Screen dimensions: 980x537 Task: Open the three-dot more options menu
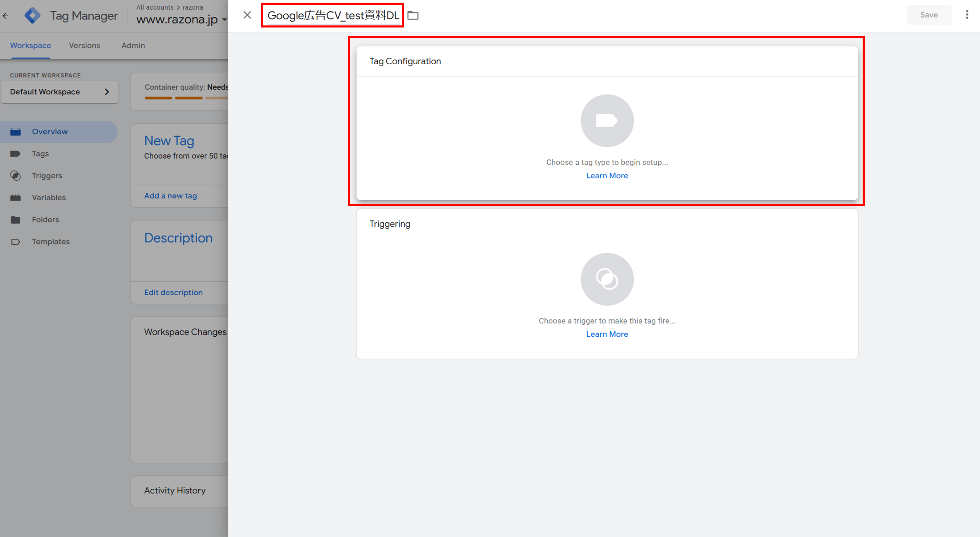pos(967,15)
